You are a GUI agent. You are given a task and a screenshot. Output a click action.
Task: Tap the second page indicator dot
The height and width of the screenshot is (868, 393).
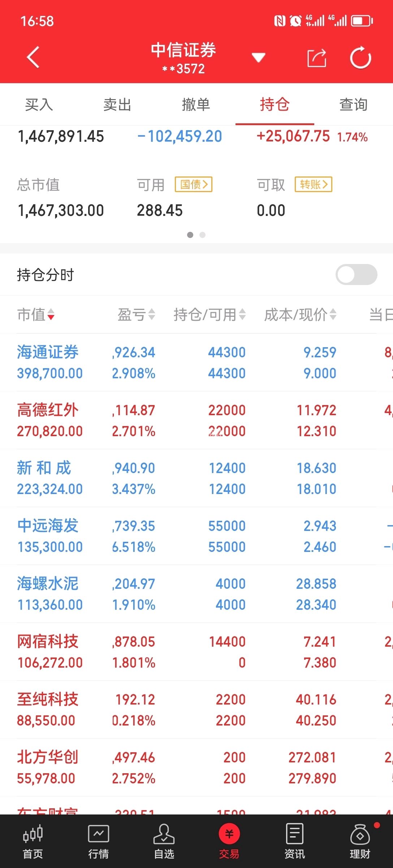(203, 235)
